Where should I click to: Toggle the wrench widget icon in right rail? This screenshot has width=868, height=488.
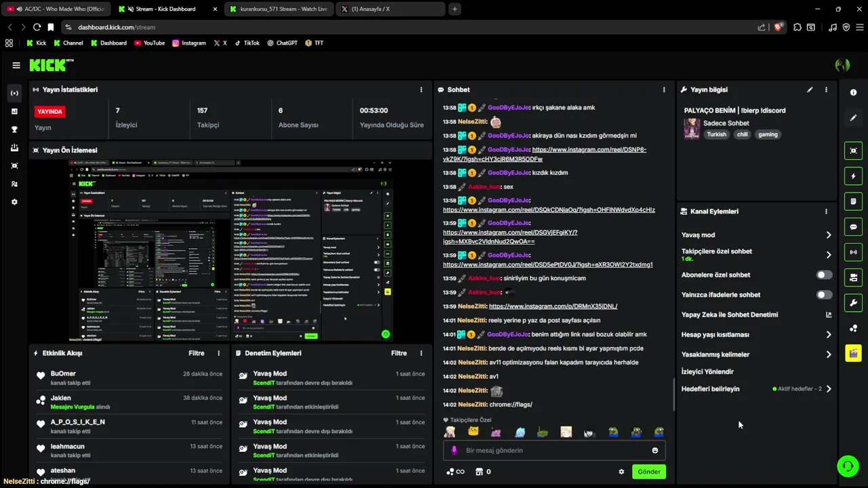(x=853, y=303)
